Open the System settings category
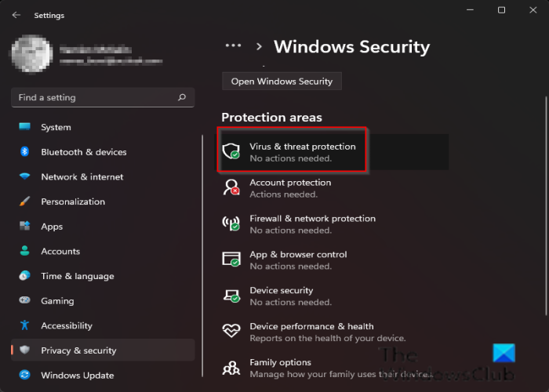Image resolution: width=549 pixels, height=392 pixels. 56,127
